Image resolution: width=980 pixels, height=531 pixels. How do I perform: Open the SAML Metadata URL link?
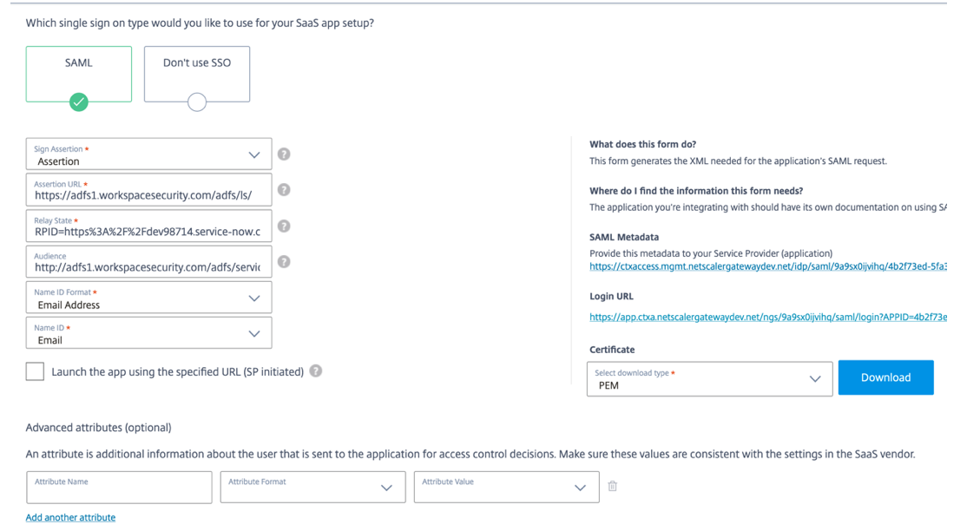(x=767, y=266)
